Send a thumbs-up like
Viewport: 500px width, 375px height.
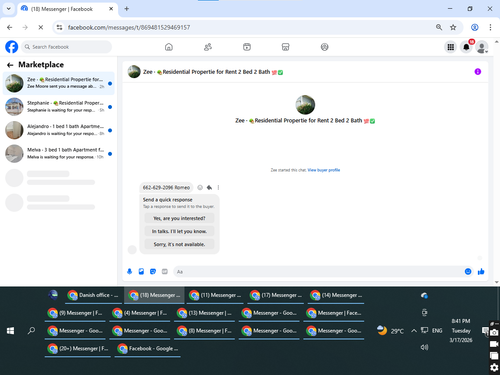(x=481, y=272)
